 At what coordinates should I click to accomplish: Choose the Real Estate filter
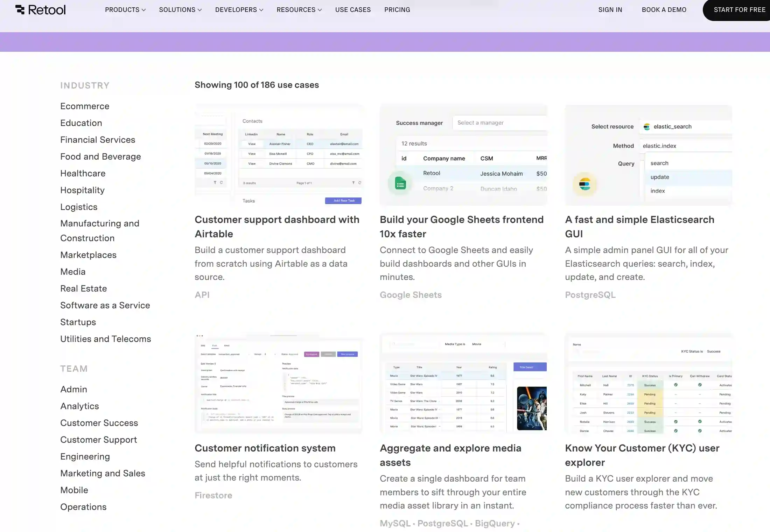click(84, 288)
